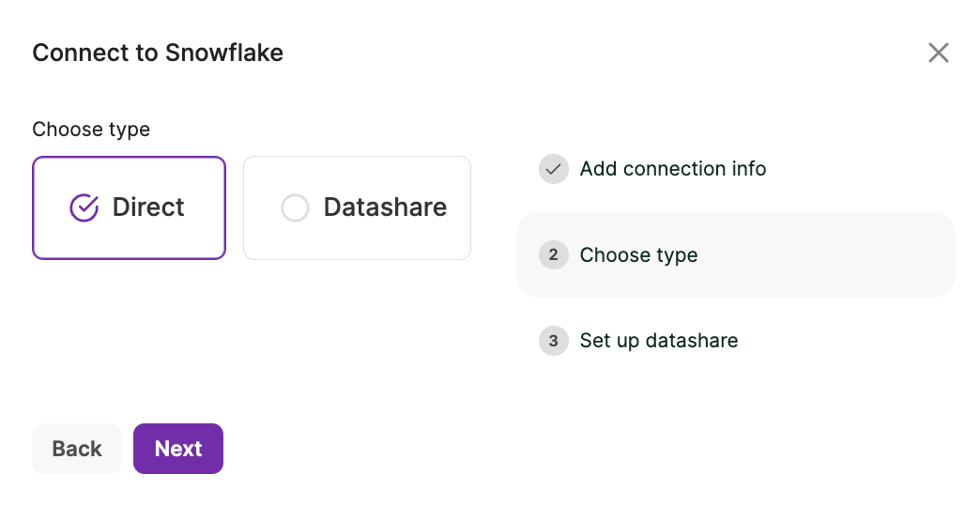Select the Choose type step label in stepper
Image resolution: width=980 pixels, height=505 pixels.
click(638, 255)
